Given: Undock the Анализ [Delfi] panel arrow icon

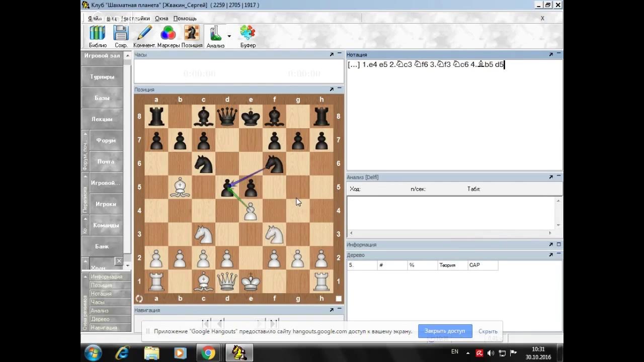Looking at the screenshot, I should tap(551, 177).
